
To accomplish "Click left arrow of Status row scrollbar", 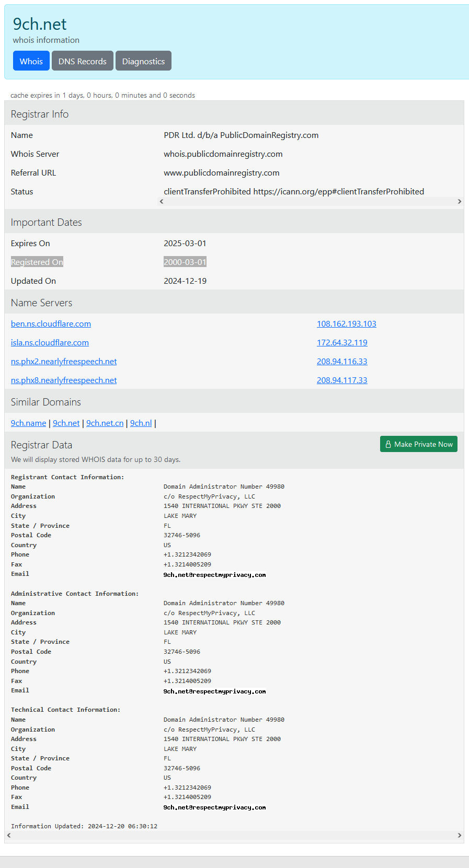I will tap(162, 201).
